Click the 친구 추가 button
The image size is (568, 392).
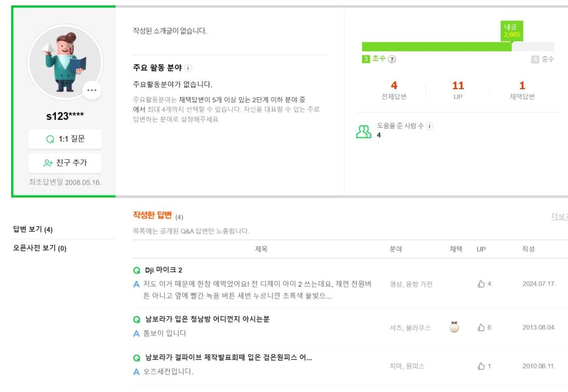(65, 163)
